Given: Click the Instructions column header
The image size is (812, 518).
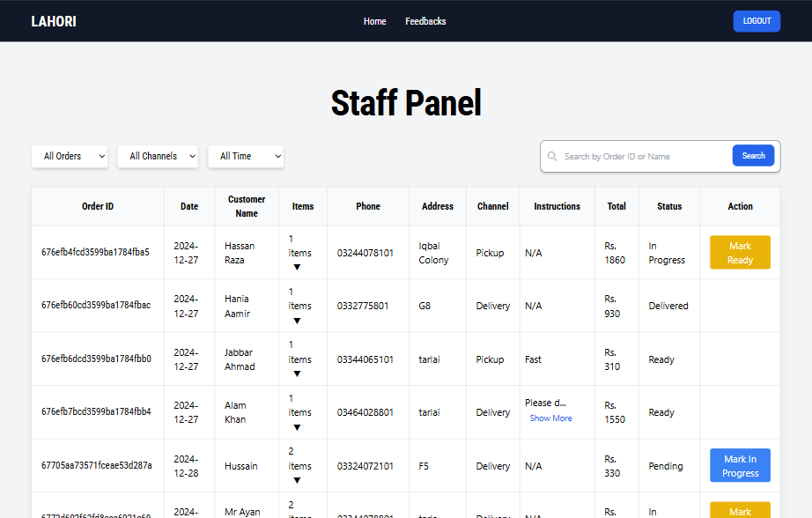Looking at the screenshot, I should point(557,206).
